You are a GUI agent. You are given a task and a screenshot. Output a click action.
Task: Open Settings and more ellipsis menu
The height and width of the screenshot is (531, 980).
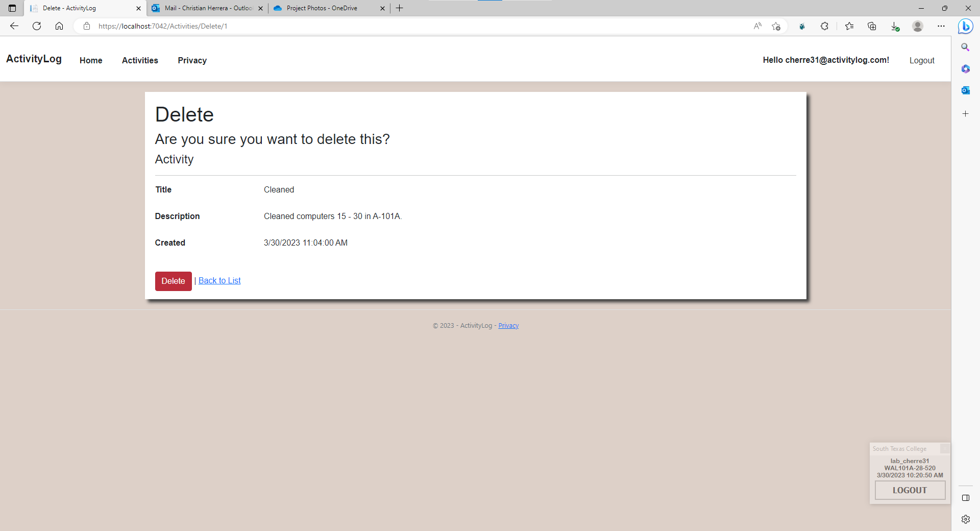(x=941, y=26)
